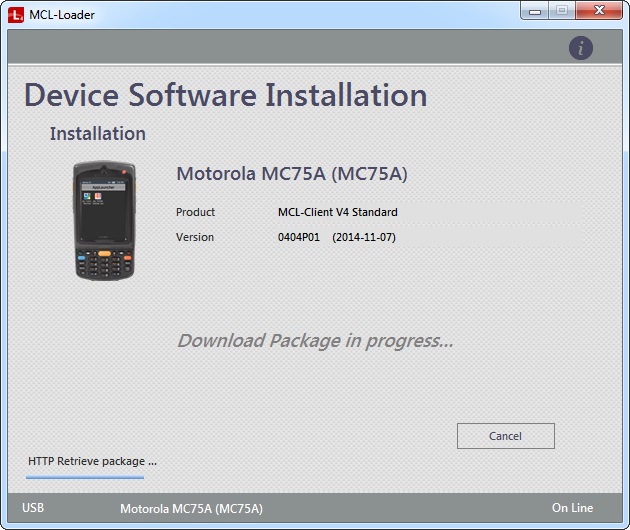
Task: Click the Installation subheading
Action: click(x=98, y=134)
